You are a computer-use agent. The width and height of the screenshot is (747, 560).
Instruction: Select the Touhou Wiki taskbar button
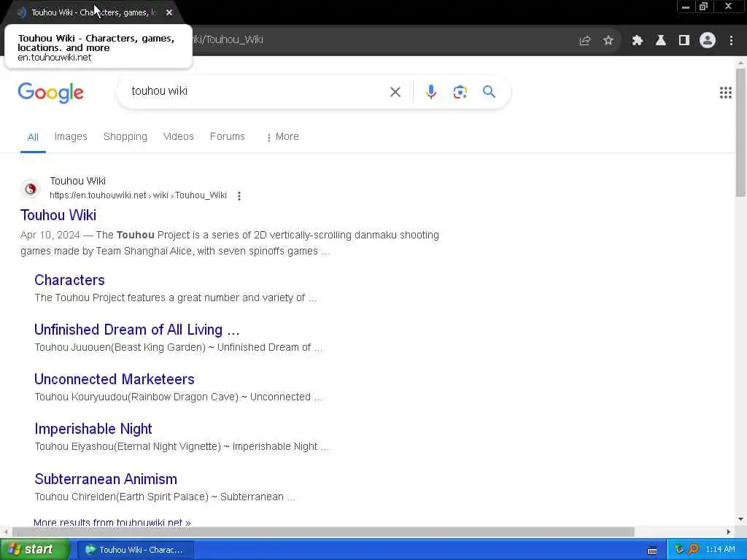[135, 550]
